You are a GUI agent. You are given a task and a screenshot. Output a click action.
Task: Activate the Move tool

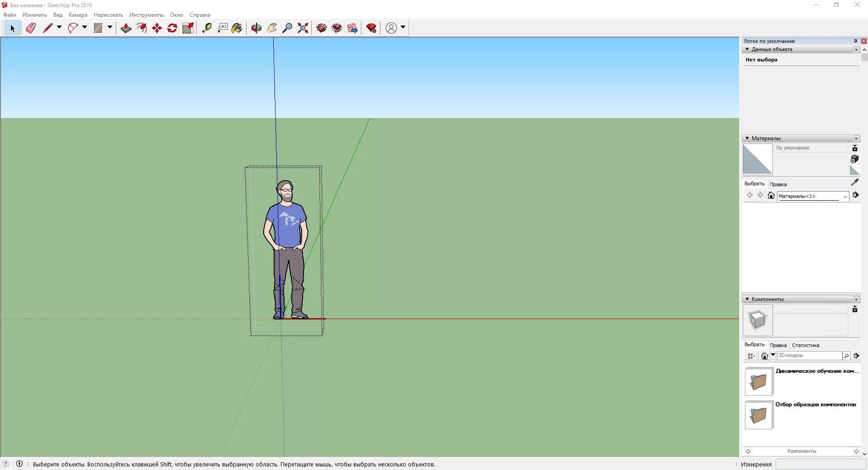tap(157, 28)
